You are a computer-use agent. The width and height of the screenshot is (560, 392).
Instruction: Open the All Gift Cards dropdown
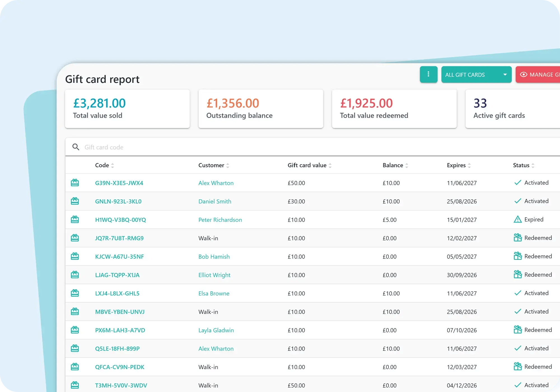[476, 74]
